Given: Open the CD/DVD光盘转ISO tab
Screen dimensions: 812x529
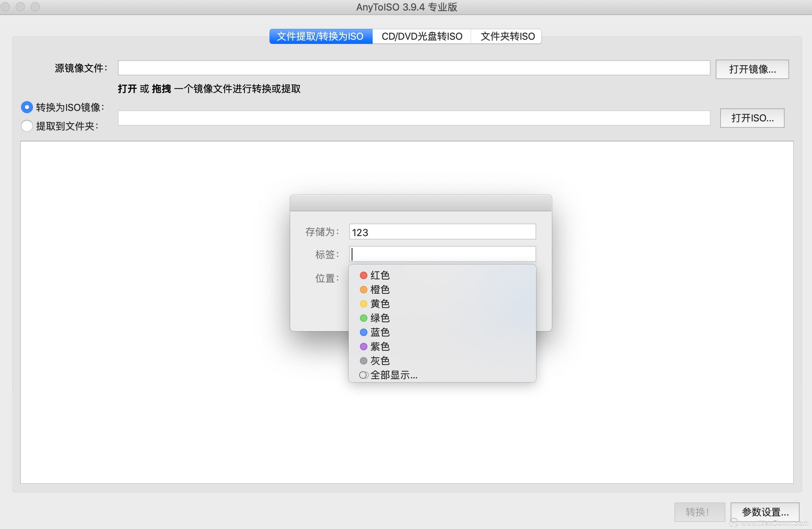Looking at the screenshot, I should click(x=422, y=36).
